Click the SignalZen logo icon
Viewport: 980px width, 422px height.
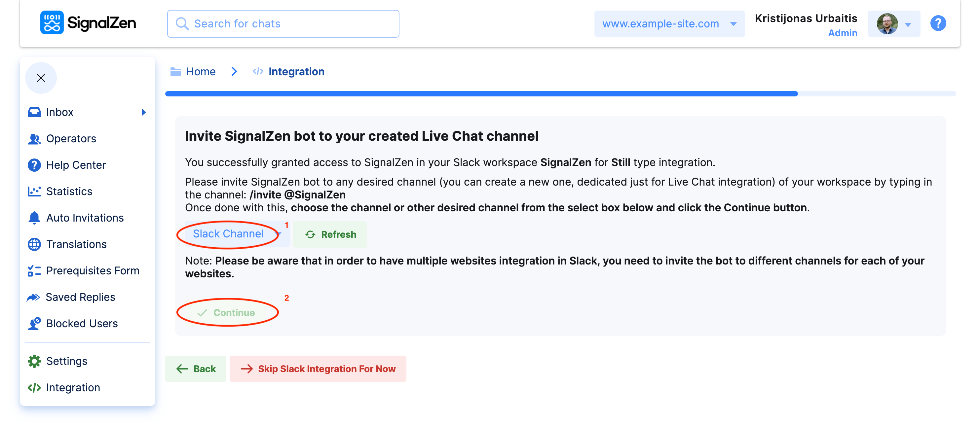click(x=52, y=23)
